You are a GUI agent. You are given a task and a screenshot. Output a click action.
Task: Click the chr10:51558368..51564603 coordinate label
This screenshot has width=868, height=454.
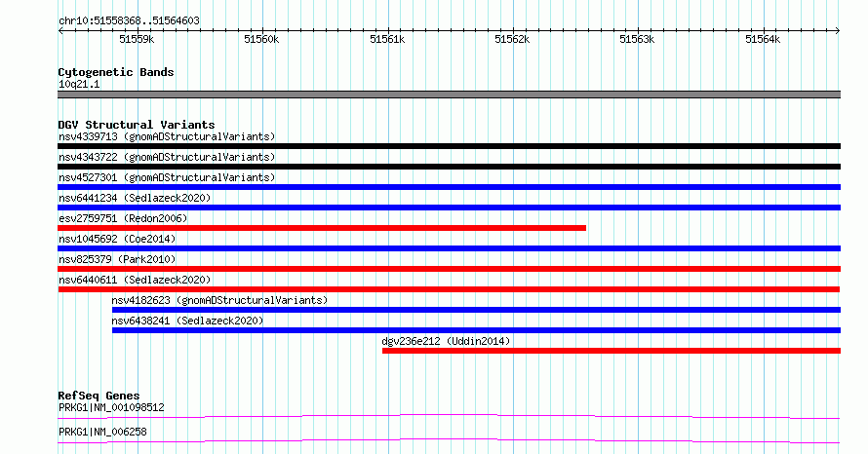(x=129, y=21)
